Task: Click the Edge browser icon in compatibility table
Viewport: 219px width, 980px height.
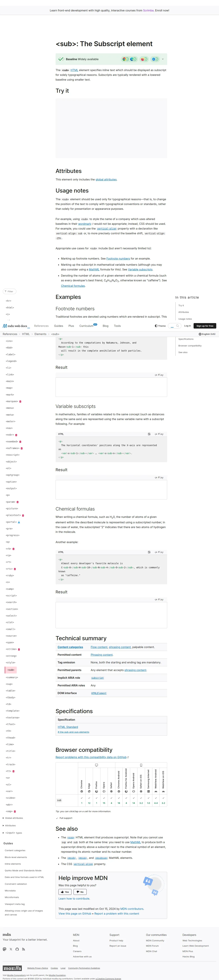Action: (89, 791)
